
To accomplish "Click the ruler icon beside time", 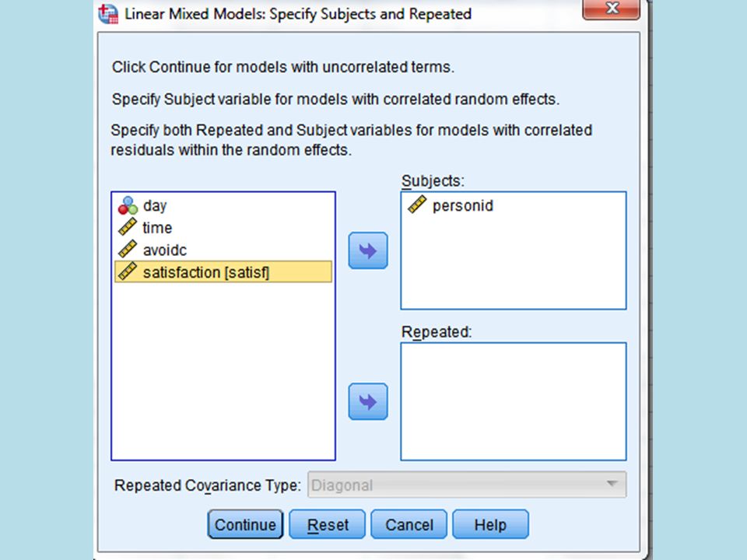I will coord(127,227).
